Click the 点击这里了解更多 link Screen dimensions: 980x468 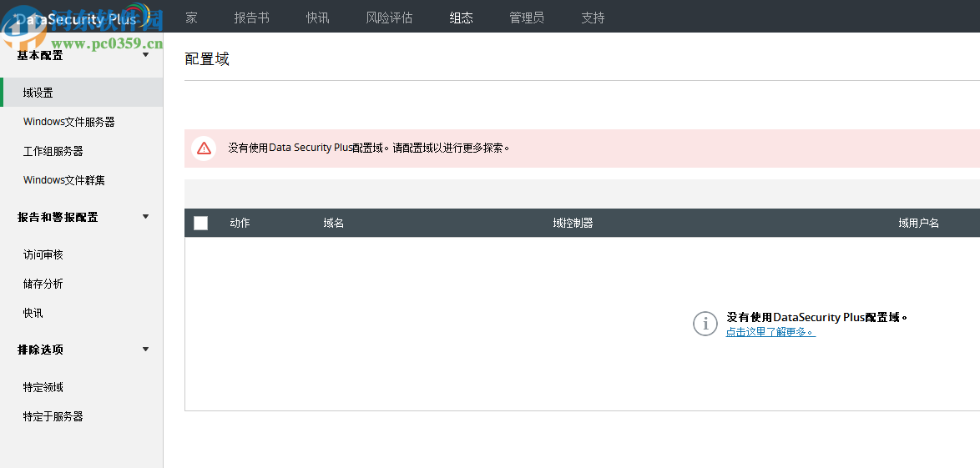(x=770, y=332)
